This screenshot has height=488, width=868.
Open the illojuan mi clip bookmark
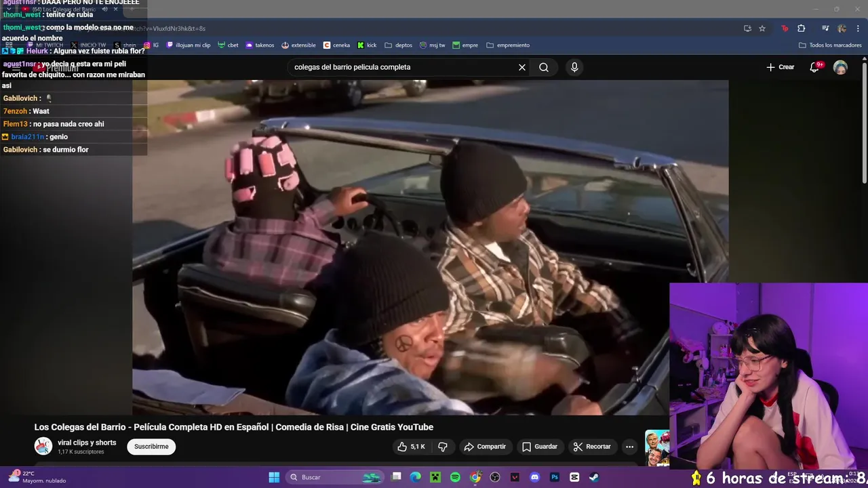[189, 45]
